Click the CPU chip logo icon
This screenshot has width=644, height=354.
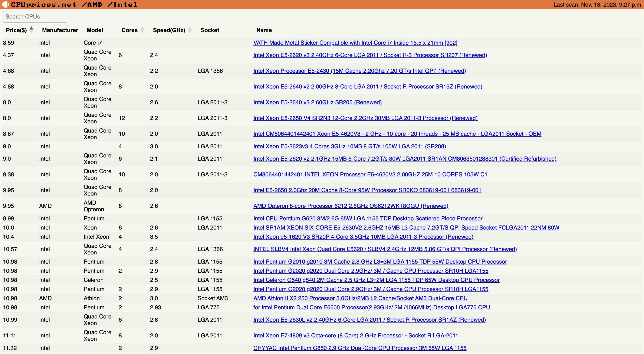[x=5, y=4]
